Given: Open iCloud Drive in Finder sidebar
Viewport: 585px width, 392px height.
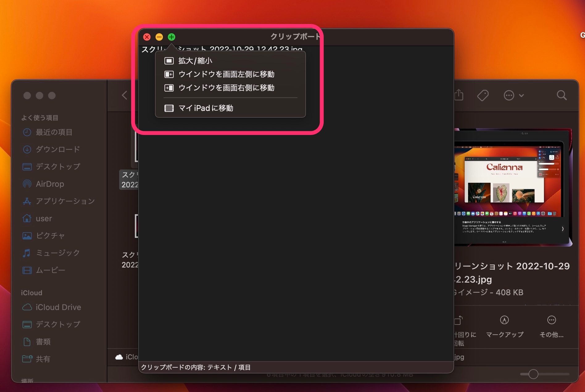Looking at the screenshot, I should pyautogui.click(x=52, y=307).
